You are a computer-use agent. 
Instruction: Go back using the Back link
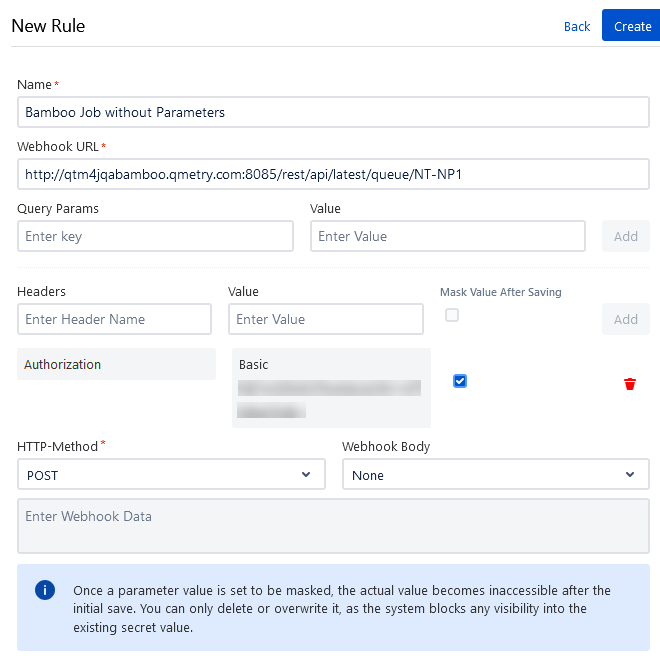pos(577,26)
